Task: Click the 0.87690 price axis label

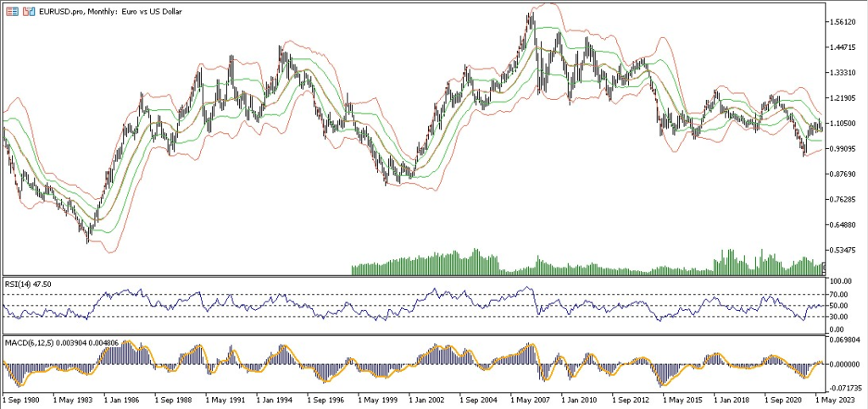Action: (x=846, y=174)
